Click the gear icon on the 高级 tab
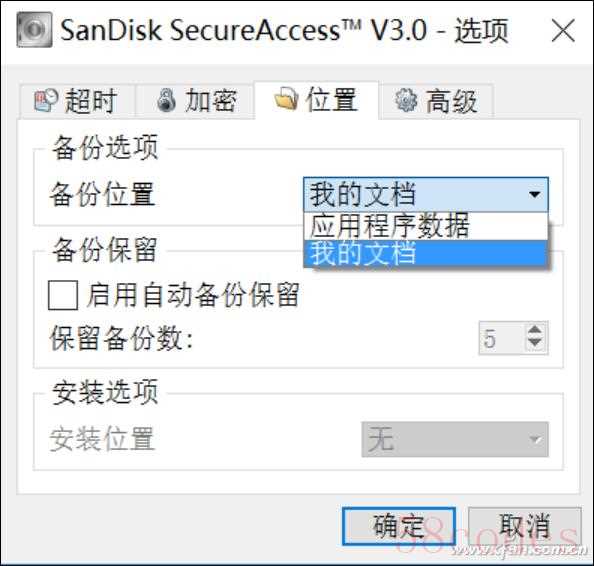594x566 pixels. (406, 100)
